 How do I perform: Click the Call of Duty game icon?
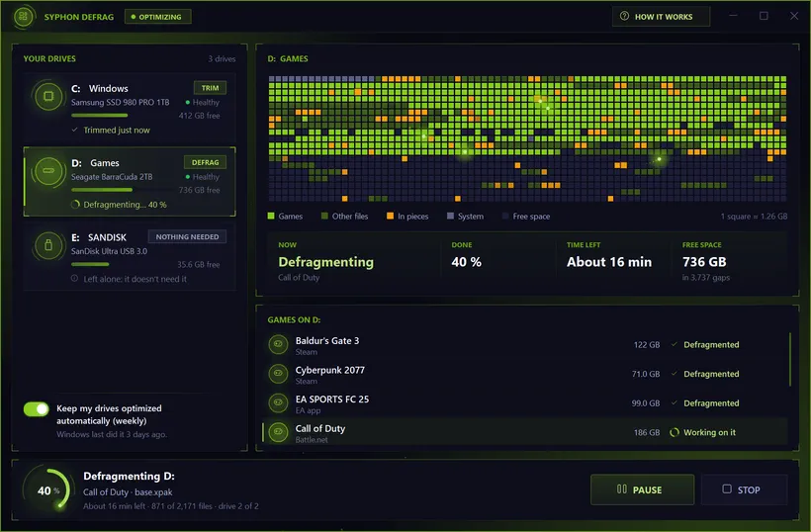[x=278, y=432]
